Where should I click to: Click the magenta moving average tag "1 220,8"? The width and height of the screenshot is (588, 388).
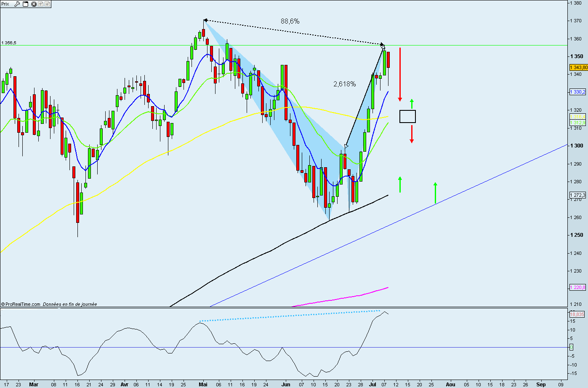(x=577, y=287)
